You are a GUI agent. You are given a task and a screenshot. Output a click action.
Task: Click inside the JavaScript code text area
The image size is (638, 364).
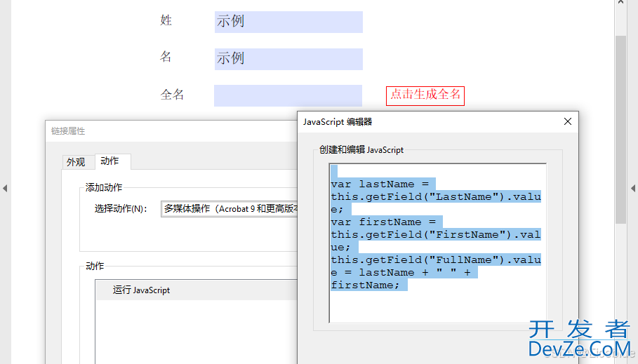click(437, 243)
